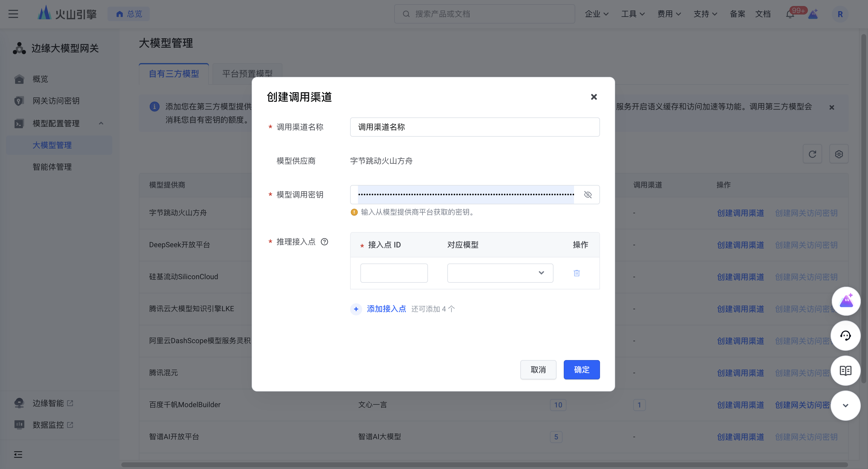Click the 确定 button
The width and height of the screenshot is (868, 469).
coord(581,370)
